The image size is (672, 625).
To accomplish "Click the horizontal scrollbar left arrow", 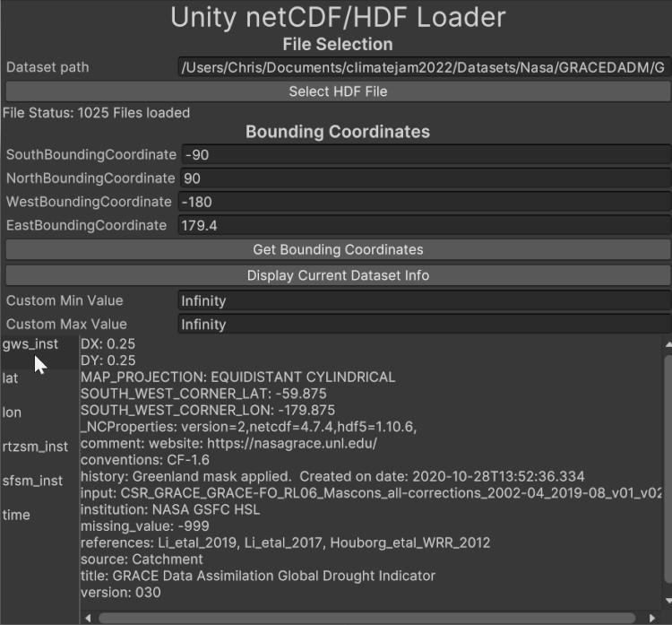I will tap(88, 618).
